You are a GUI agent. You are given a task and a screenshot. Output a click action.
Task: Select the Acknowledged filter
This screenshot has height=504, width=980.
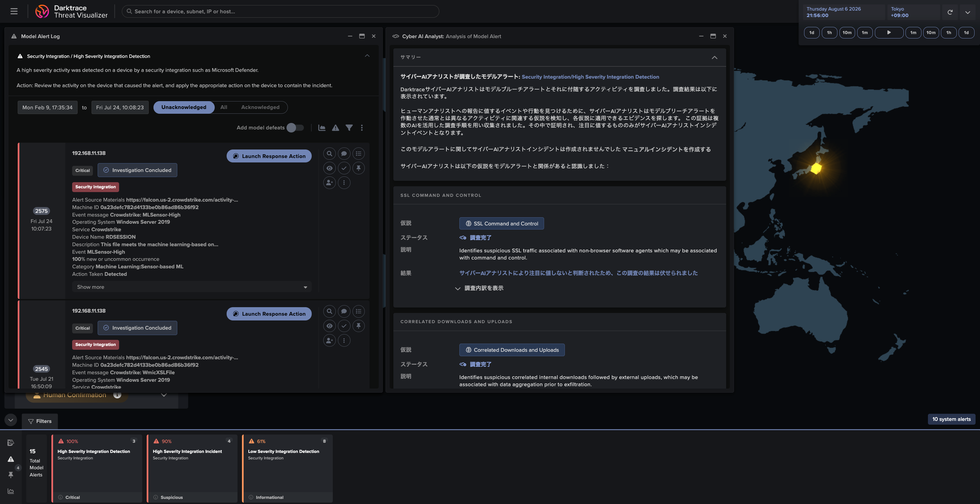(260, 107)
